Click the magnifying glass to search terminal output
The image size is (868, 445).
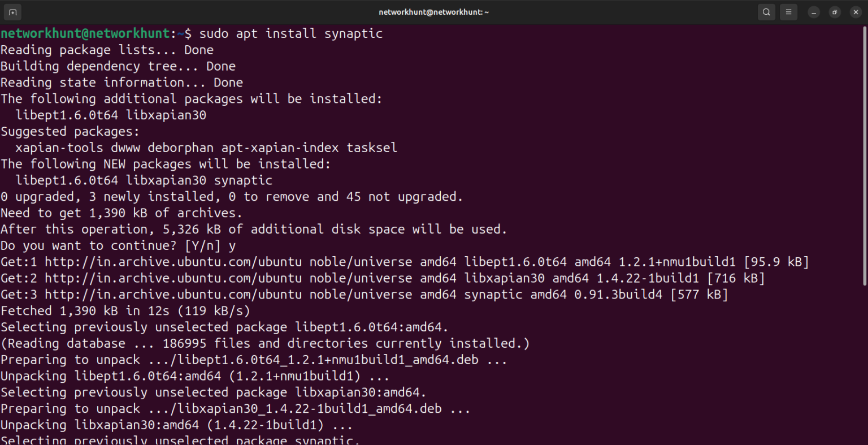tap(766, 11)
